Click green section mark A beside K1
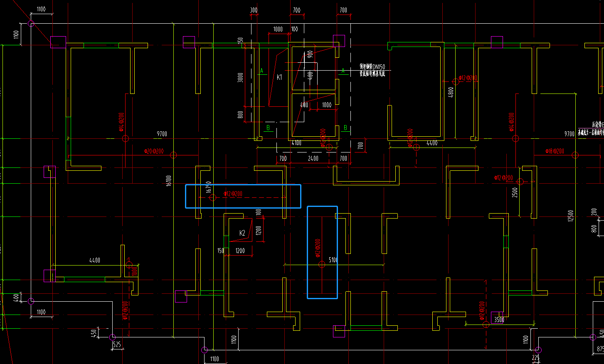This screenshot has height=364, width=604. tap(261, 71)
